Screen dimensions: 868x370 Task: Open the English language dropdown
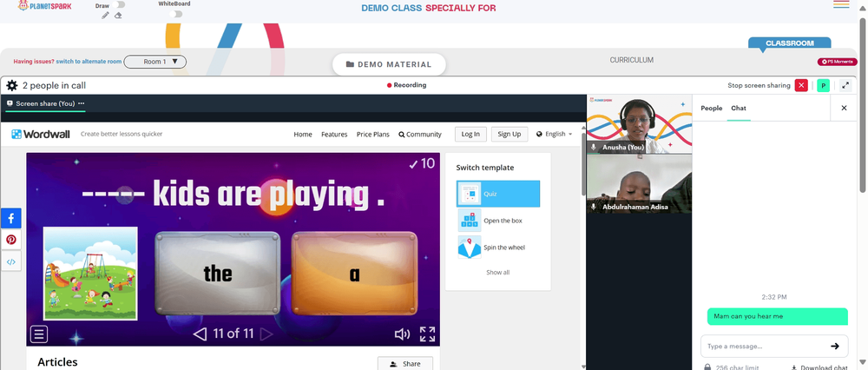554,134
